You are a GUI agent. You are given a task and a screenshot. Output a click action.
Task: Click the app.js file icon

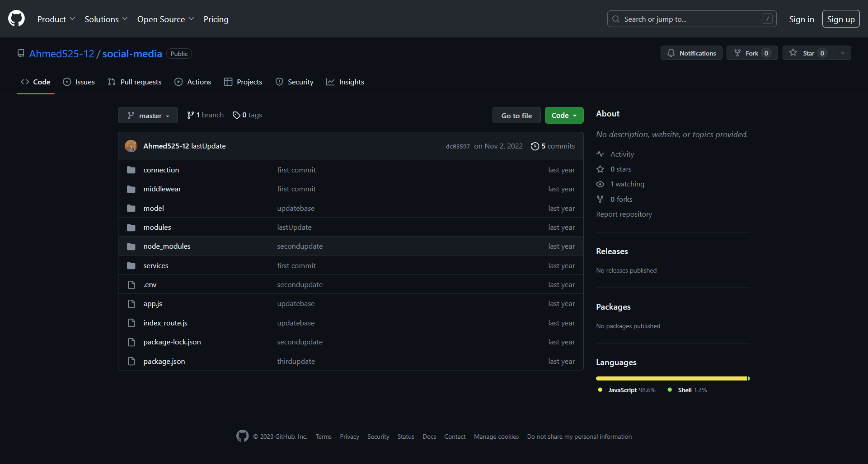(x=131, y=304)
